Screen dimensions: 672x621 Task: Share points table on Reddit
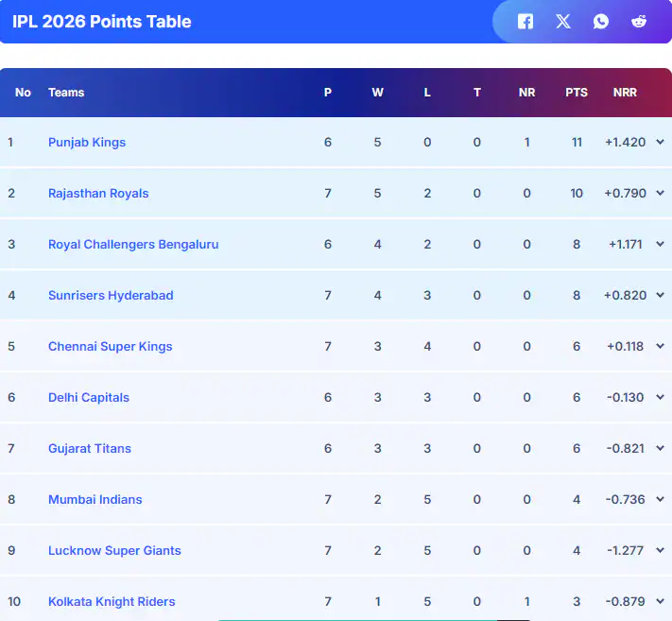tap(639, 21)
